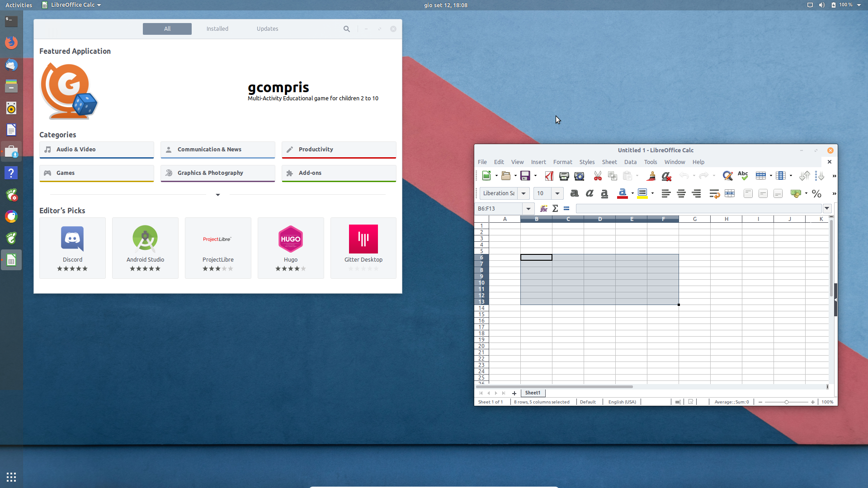This screenshot has height=488, width=868.
Task: Expand the formula bar input line arrow
Action: pos(827,208)
